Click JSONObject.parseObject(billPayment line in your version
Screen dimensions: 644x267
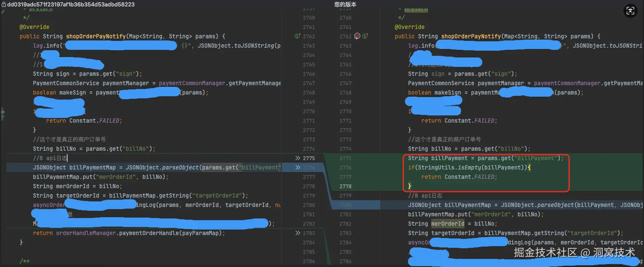526,205
